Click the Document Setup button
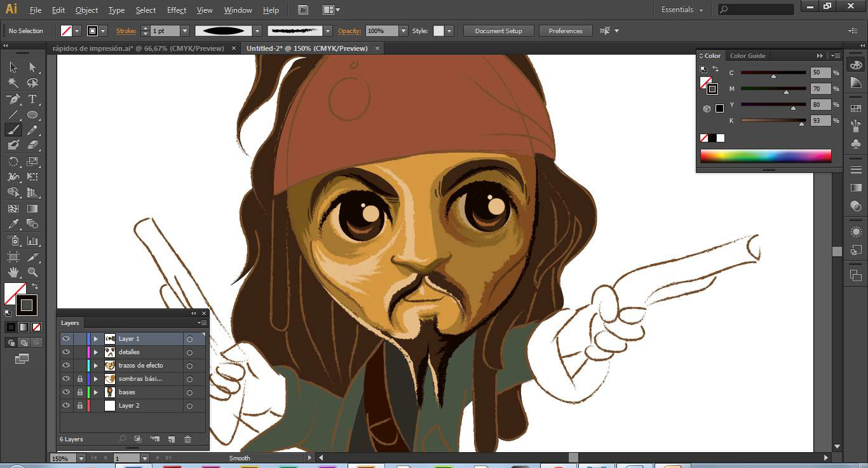868x468 pixels. (x=498, y=31)
